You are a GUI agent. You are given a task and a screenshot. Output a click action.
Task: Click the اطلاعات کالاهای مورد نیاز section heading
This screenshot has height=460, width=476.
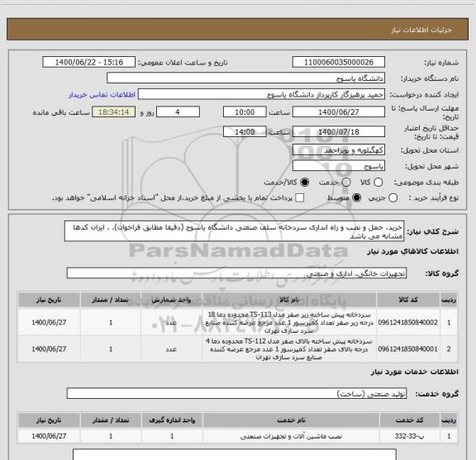tap(412, 251)
